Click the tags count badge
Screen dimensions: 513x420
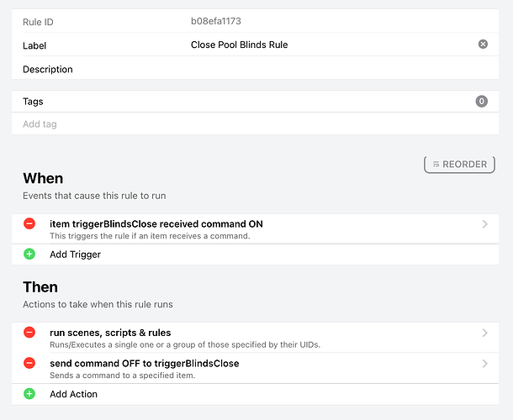pyautogui.click(x=482, y=102)
